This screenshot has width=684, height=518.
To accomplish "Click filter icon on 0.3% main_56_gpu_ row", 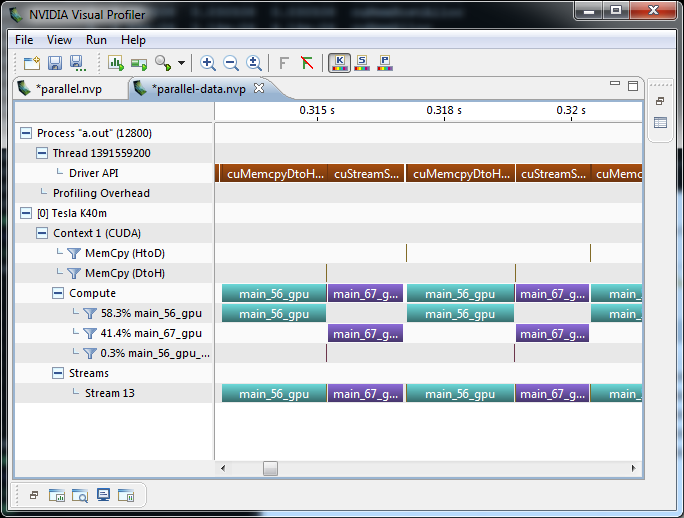I will point(89,353).
